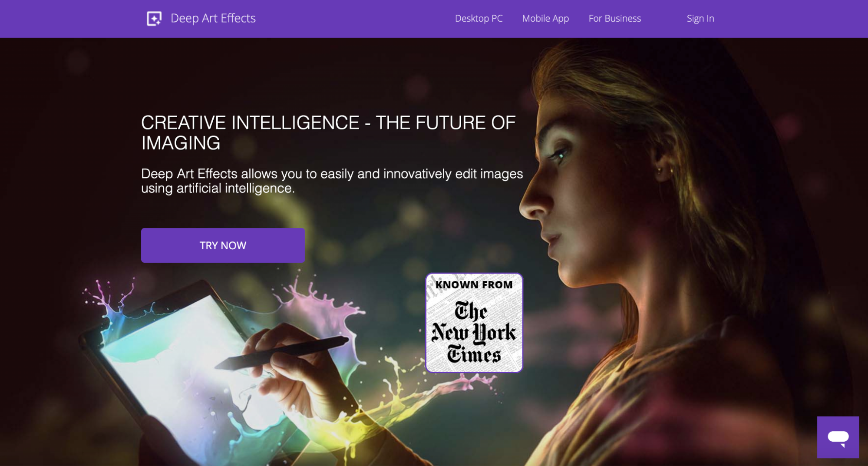Click the KNOWN FROM label on badge

pyautogui.click(x=474, y=285)
